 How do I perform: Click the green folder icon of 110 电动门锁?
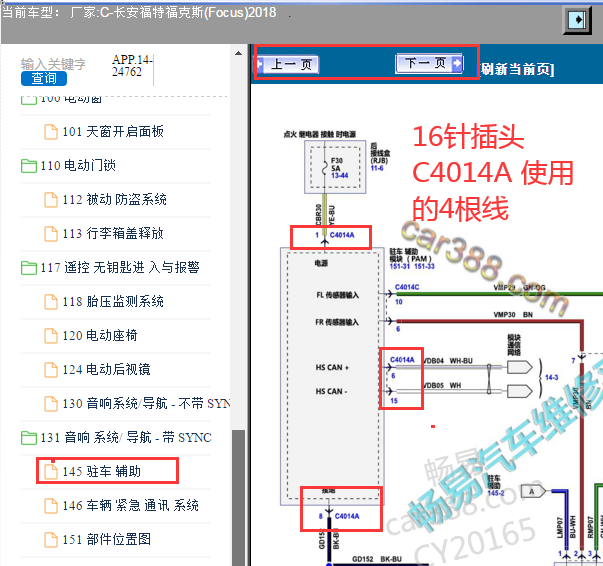click(x=29, y=166)
